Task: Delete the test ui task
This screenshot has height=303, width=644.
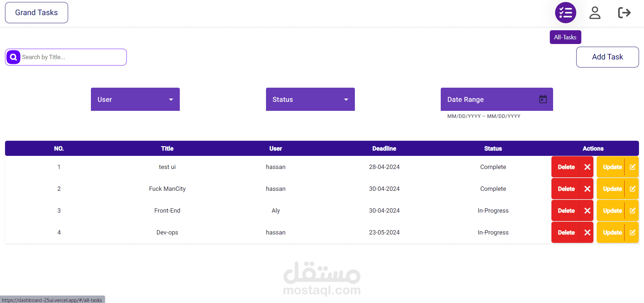Action: coord(572,167)
